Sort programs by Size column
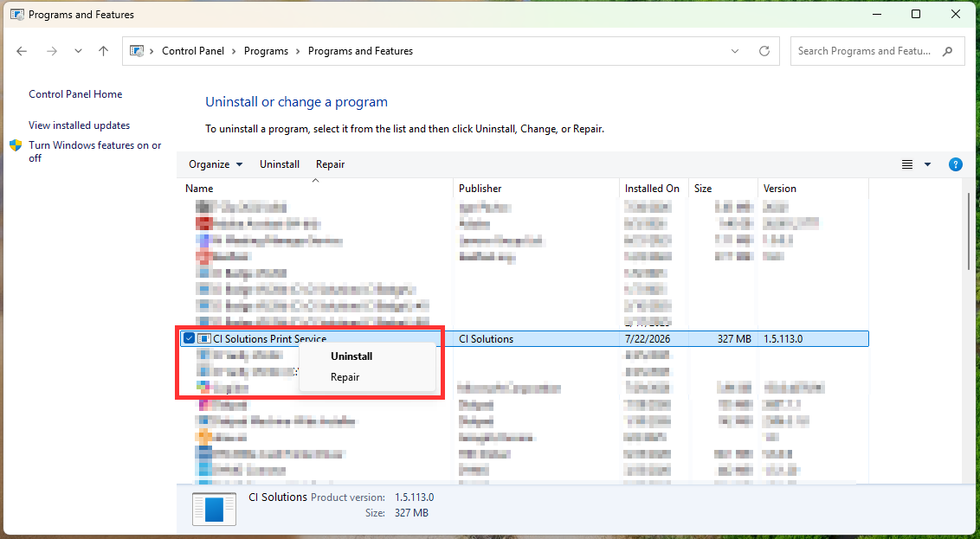This screenshot has height=539, width=980. pyautogui.click(x=723, y=188)
